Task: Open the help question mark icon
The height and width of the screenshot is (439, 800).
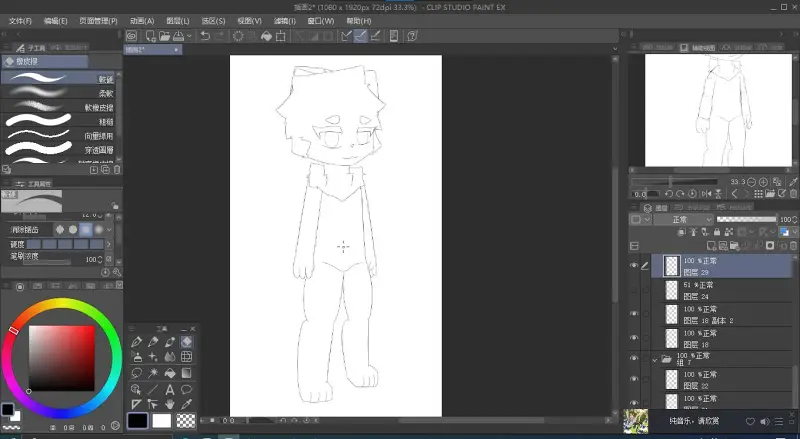Action: click(x=412, y=36)
